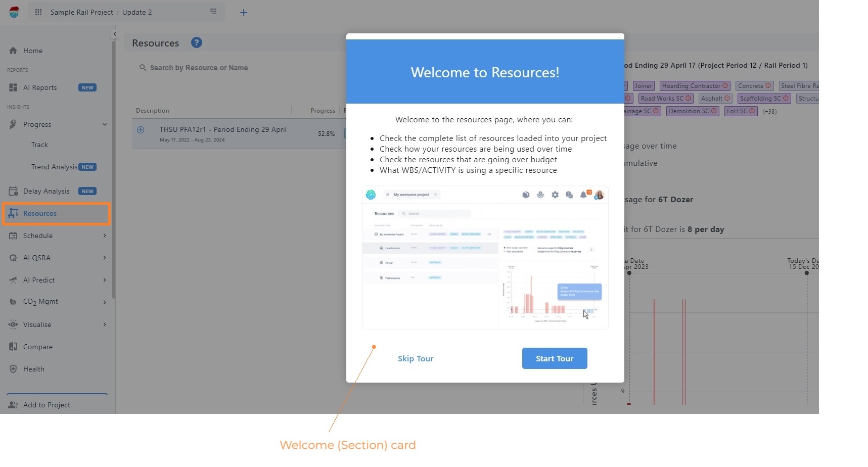Open the Resources help question mark icon
The image size is (868, 467).
(196, 42)
